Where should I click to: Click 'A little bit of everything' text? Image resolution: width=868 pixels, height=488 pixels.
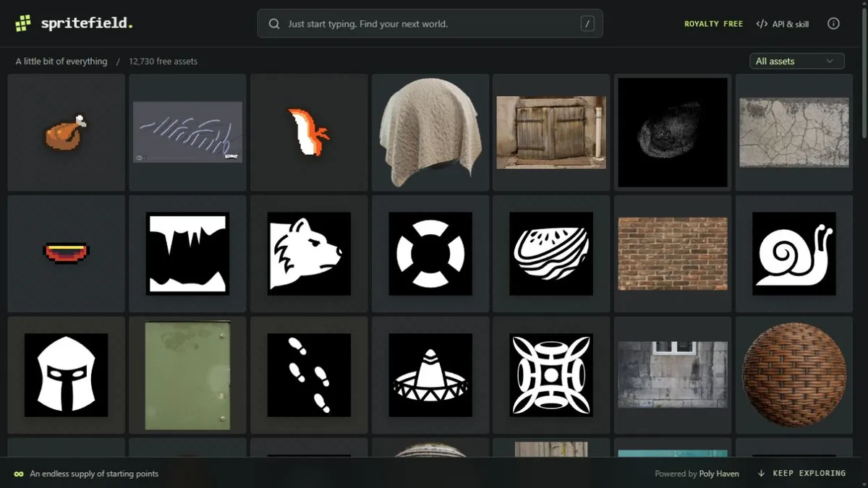pos(61,61)
